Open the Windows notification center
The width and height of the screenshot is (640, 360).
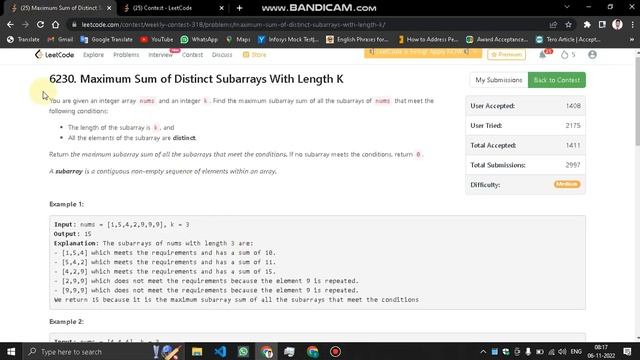627,352
